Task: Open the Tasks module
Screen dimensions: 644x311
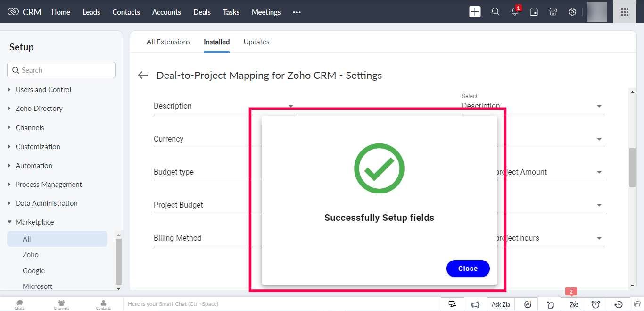Action: (x=231, y=12)
